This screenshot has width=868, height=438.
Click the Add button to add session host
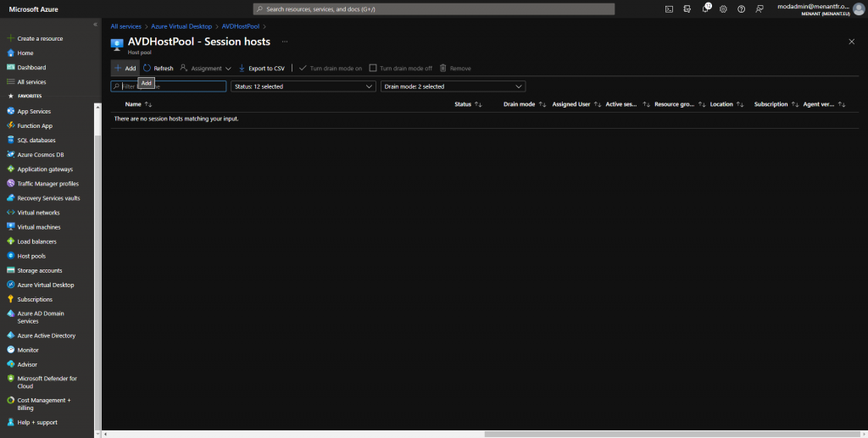125,68
